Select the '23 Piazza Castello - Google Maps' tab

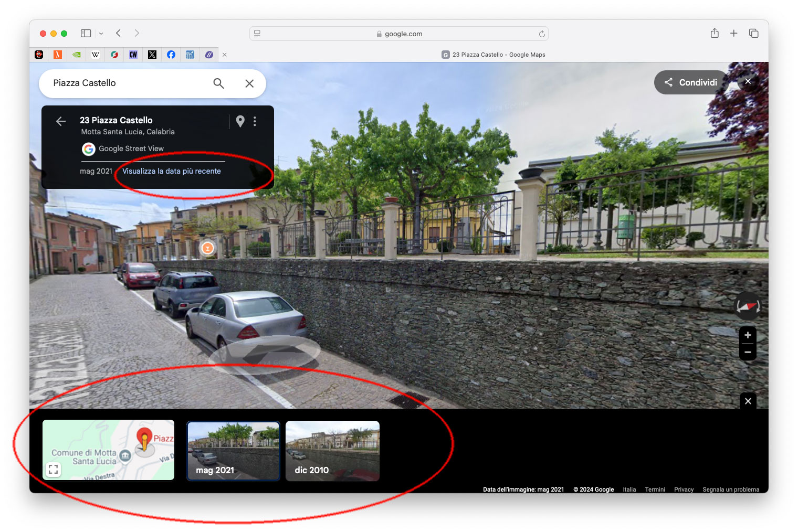coord(493,55)
